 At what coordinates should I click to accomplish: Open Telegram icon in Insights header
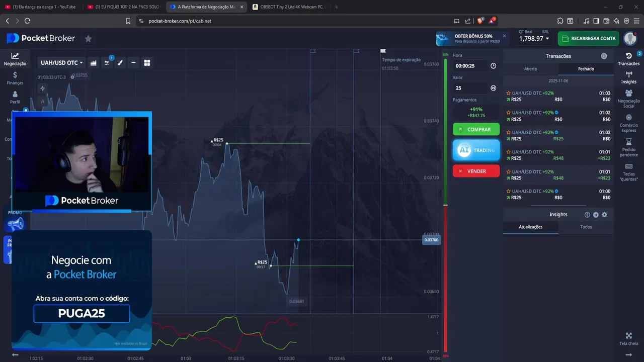(596, 215)
